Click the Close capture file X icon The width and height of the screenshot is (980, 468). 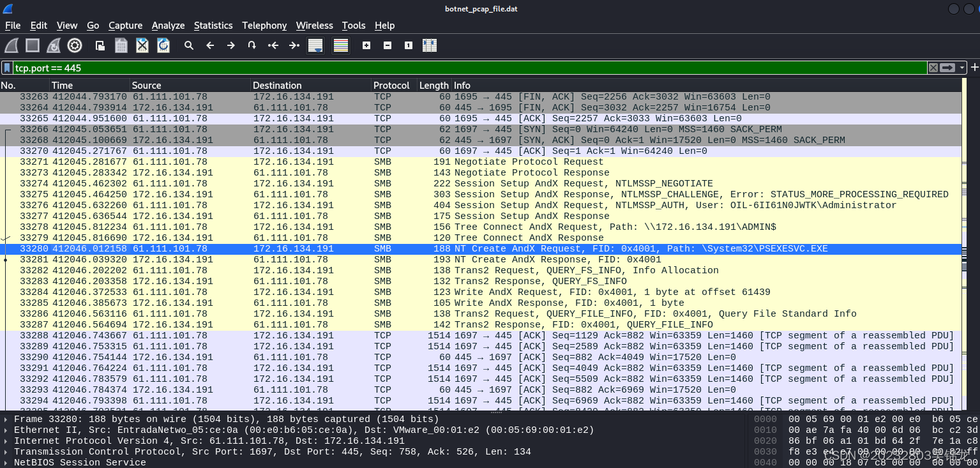[142, 45]
